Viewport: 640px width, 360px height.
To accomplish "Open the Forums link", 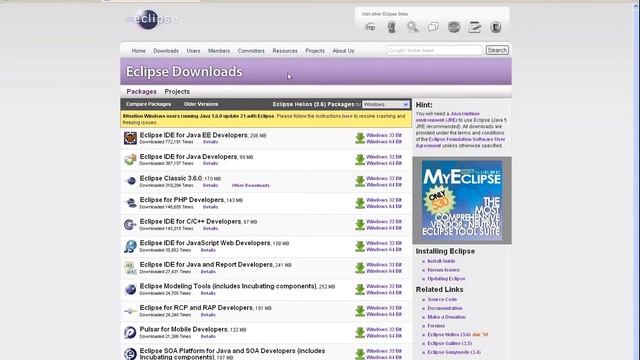I will click(436, 326).
